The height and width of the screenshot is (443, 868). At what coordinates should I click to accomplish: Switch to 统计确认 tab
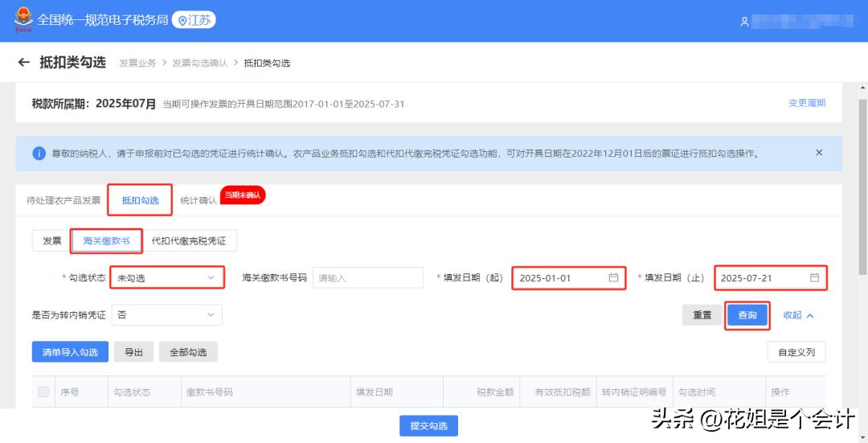199,200
